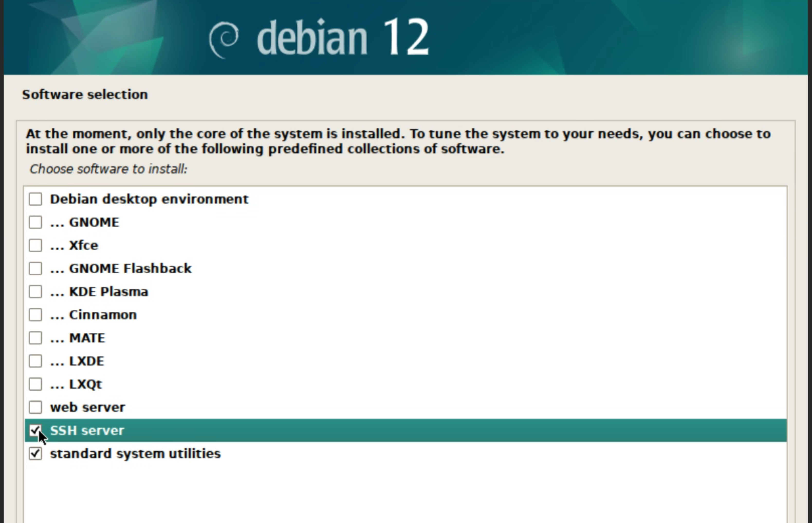Image resolution: width=812 pixels, height=523 pixels.
Task: Click the 'Choose software to install:' prompt
Action: click(x=108, y=169)
